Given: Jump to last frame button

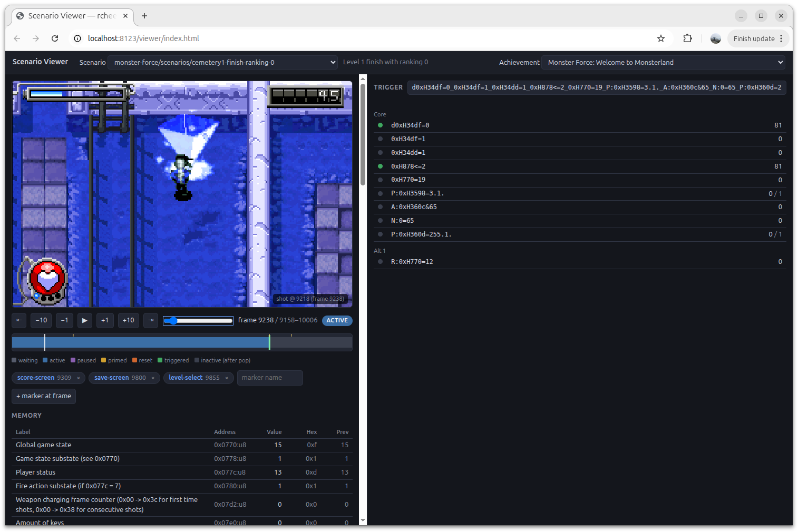Looking at the screenshot, I should pyautogui.click(x=151, y=320).
